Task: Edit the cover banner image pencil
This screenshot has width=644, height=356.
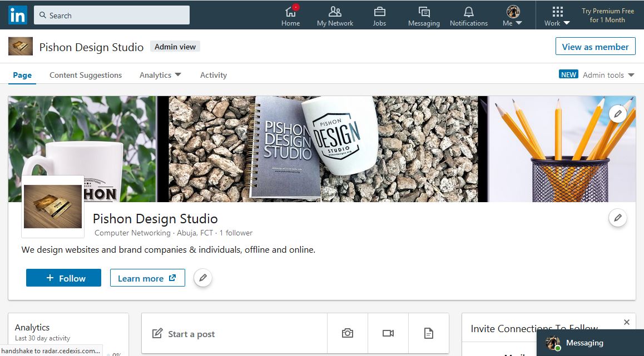Action: (x=618, y=114)
